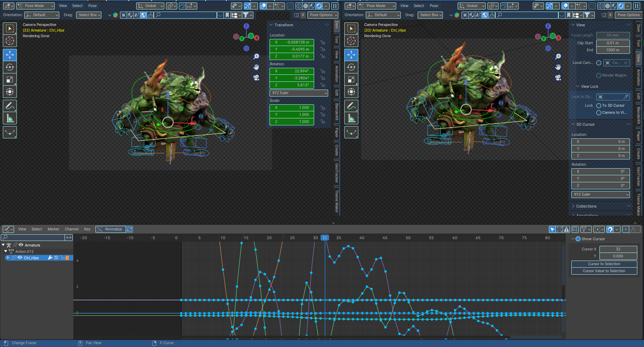Toggle X-ray icon in left viewport header
644x347 pixels.
point(290,6)
